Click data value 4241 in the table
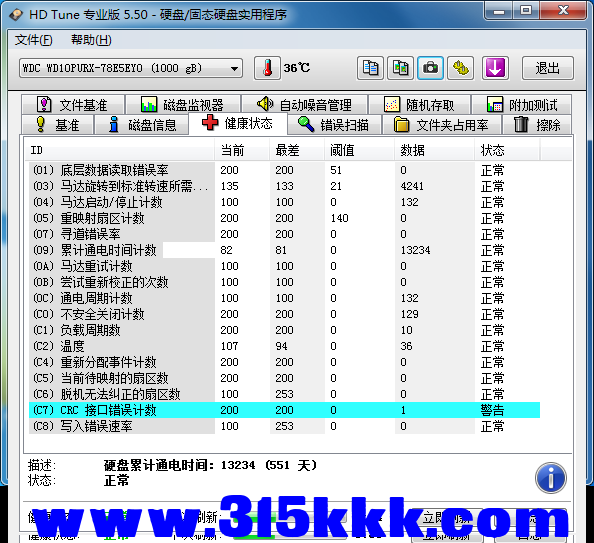This screenshot has height=543, width=594. 412,186
